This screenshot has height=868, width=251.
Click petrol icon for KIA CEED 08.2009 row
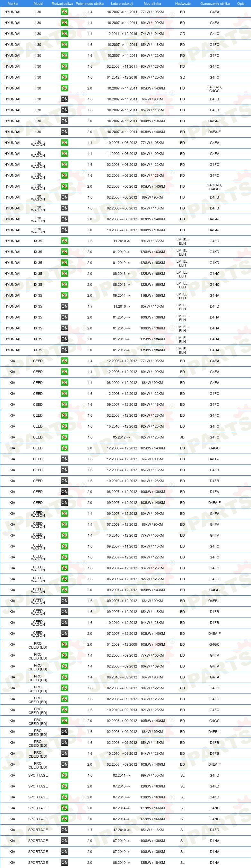click(65, 383)
